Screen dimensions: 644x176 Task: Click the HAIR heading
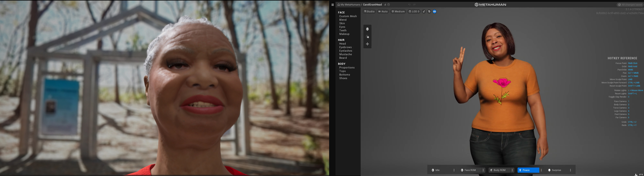tap(341, 40)
